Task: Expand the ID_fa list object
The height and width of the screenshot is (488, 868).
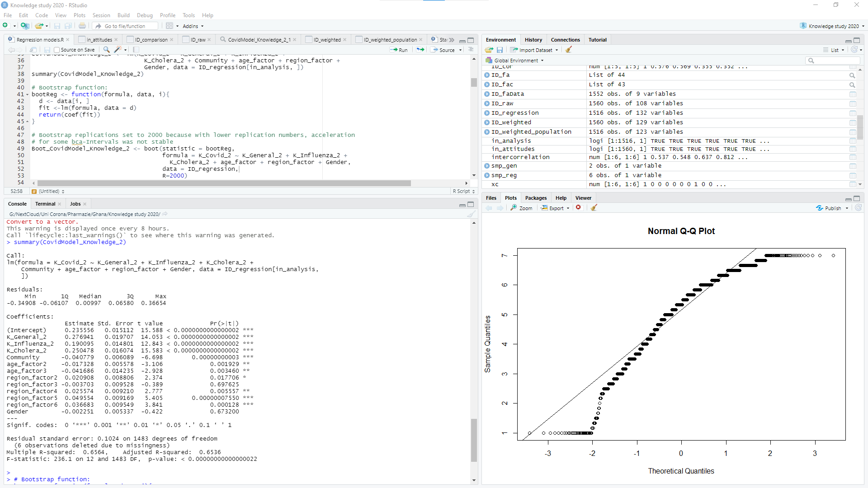Action: pos(487,75)
